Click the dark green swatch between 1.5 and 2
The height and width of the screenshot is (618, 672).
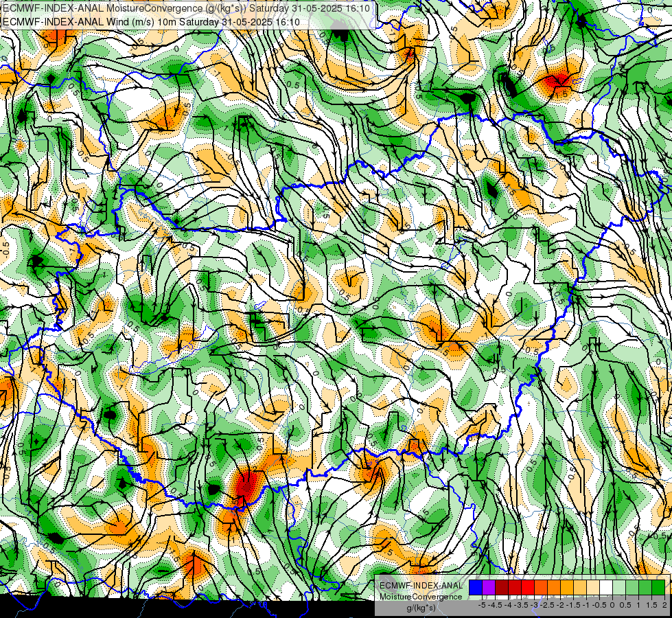coord(658,588)
